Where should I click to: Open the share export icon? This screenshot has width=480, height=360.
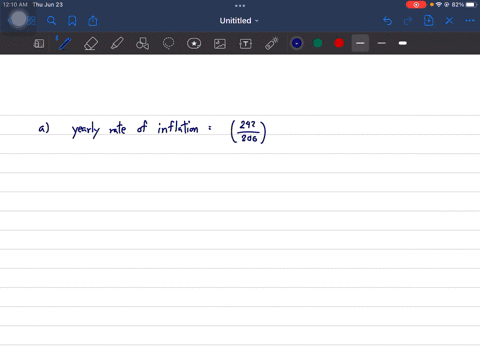93,21
